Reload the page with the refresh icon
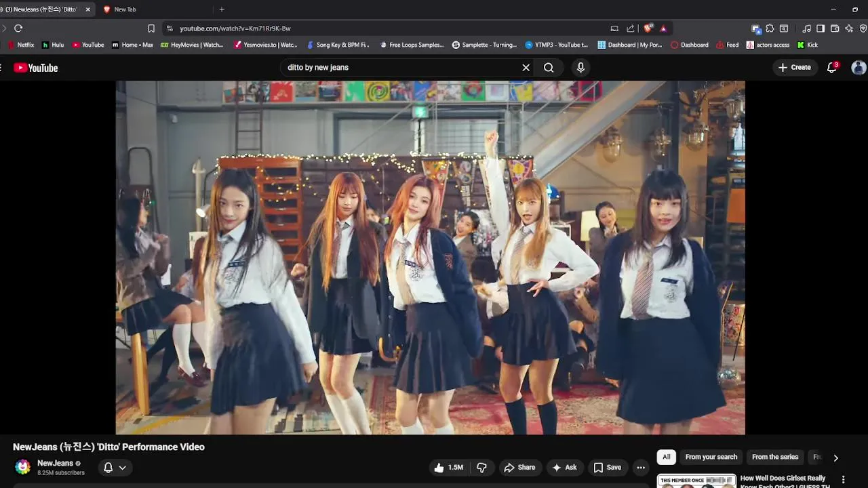868x488 pixels. 18,28
